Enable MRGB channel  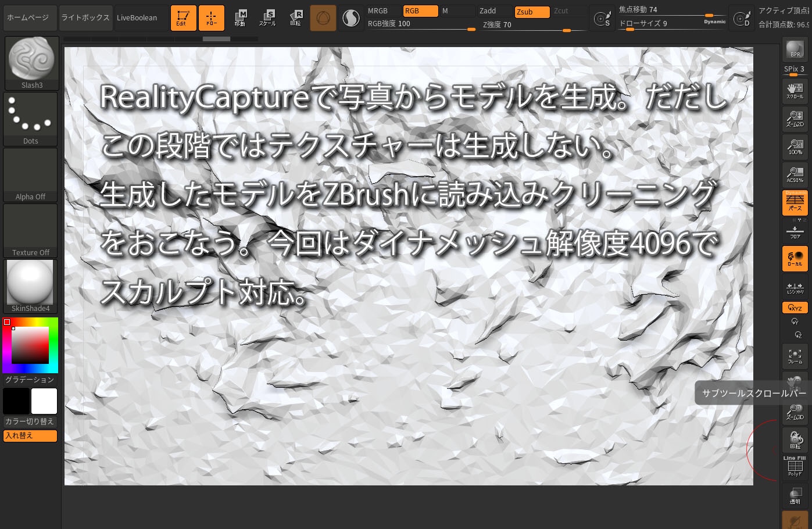(384, 11)
